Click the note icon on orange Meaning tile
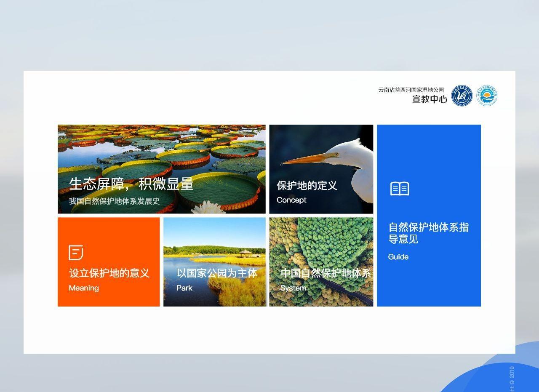 pyautogui.click(x=76, y=252)
